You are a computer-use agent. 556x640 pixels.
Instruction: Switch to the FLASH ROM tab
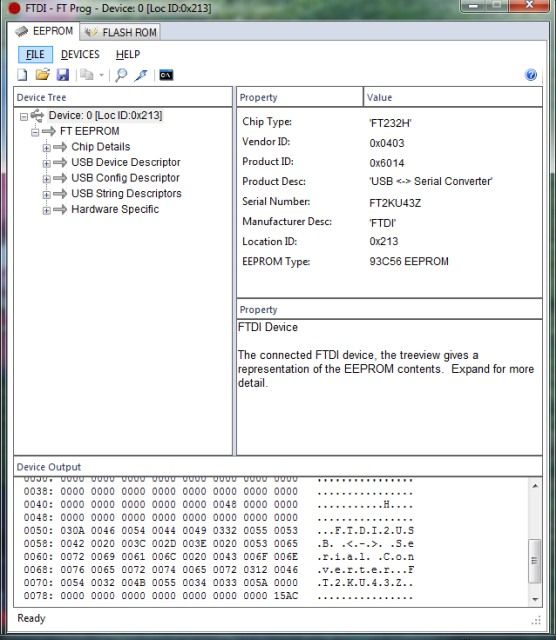pyautogui.click(x=120, y=32)
